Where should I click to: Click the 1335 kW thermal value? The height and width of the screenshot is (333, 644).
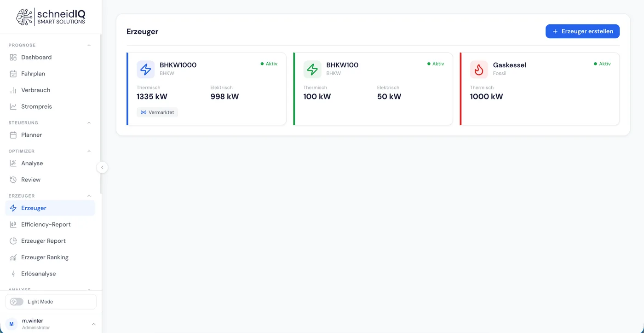[152, 97]
